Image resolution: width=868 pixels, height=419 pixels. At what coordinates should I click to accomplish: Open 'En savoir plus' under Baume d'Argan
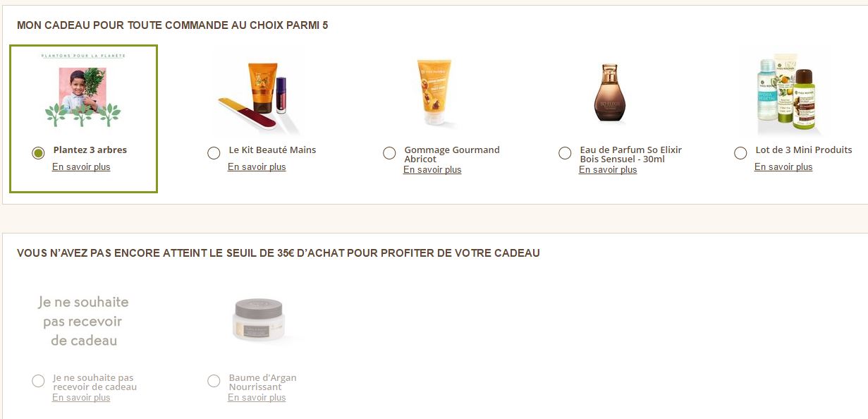tap(257, 398)
